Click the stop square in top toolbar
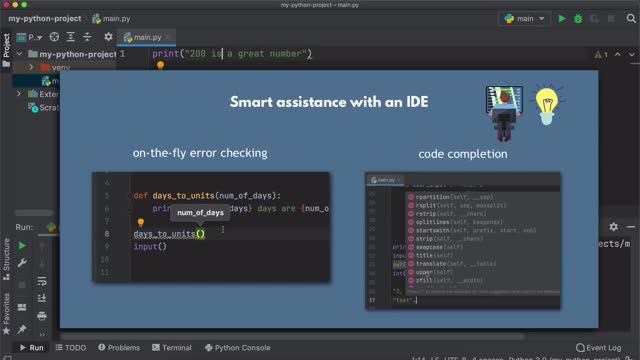 (611, 19)
